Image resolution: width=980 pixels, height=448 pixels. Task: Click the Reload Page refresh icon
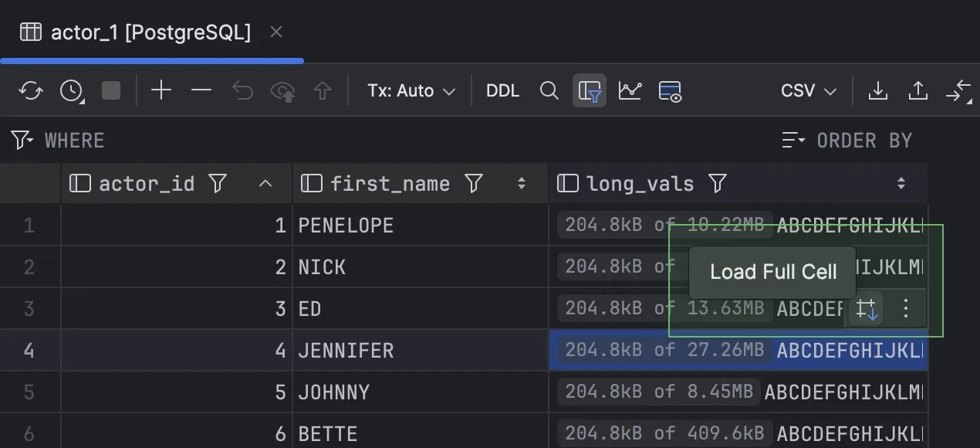(31, 91)
